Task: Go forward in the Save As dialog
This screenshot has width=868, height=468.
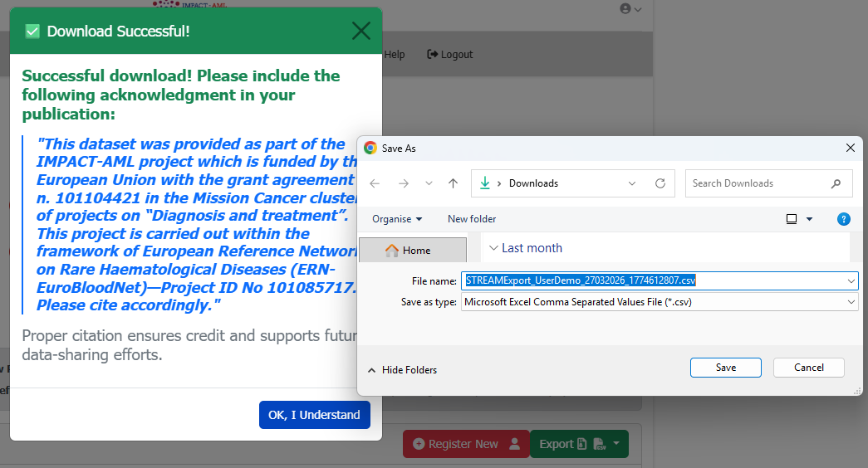Action: click(x=404, y=183)
